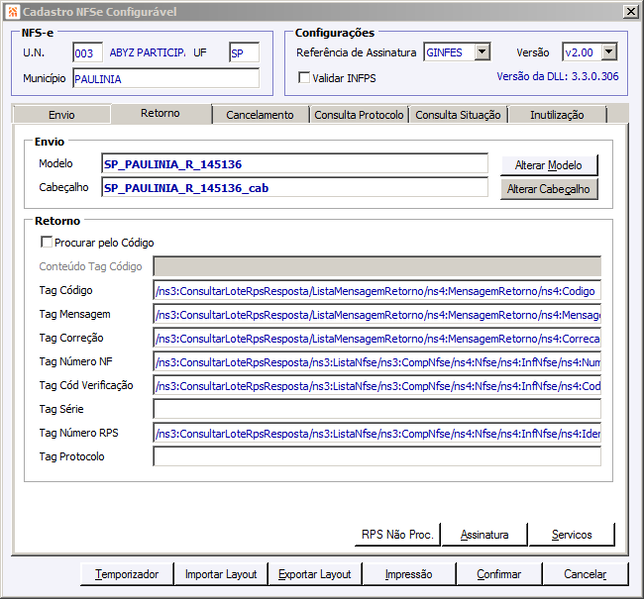This screenshot has width=644, height=599.
Task: Check the Procurar pelo Código option
Action: tap(46, 242)
